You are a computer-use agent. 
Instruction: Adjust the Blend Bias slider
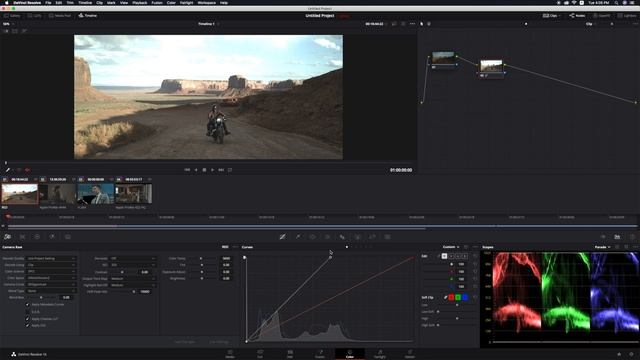click(41, 298)
